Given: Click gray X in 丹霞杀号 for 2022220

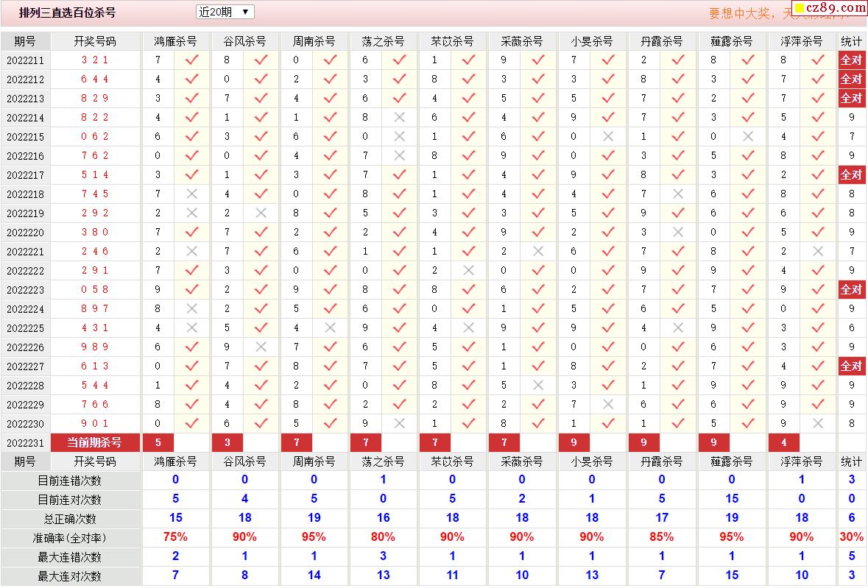Looking at the screenshot, I should point(677,232).
